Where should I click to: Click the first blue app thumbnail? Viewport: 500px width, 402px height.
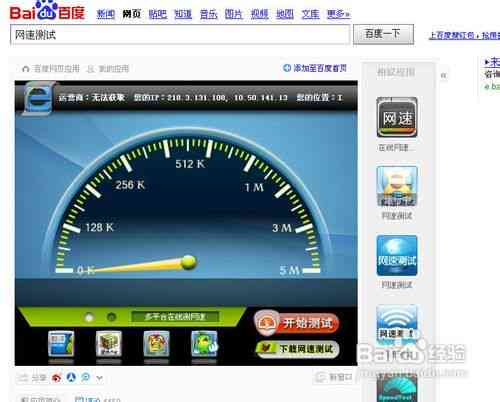(x=61, y=344)
